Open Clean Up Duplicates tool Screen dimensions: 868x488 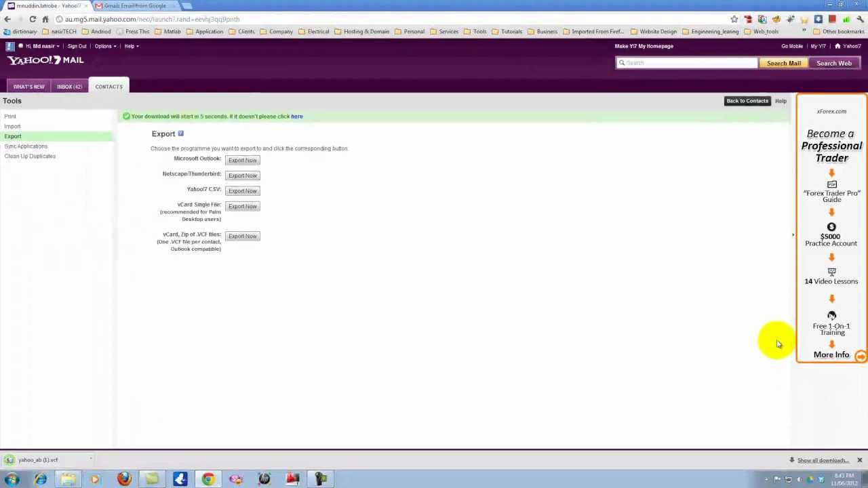tap(30, 156)
